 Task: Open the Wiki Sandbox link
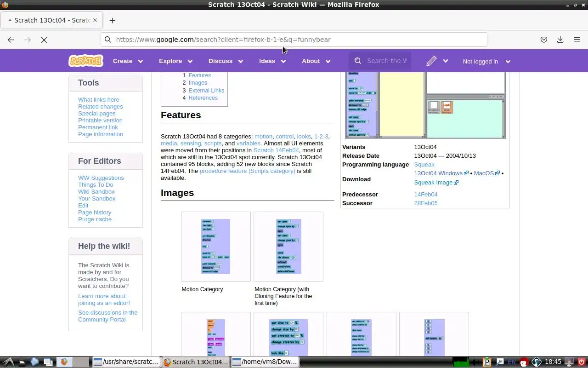[96, 191]
